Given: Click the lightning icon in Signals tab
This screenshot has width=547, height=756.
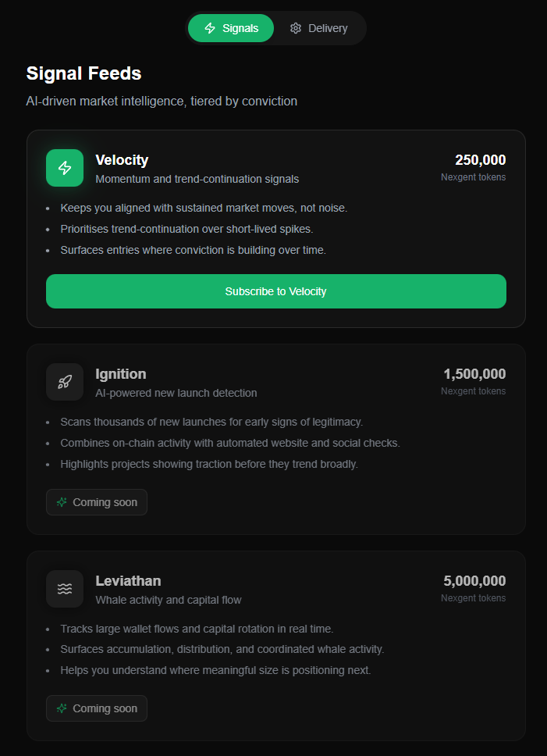Looking at the screenshot, I should pyautogui.click(x=210, y=28).
